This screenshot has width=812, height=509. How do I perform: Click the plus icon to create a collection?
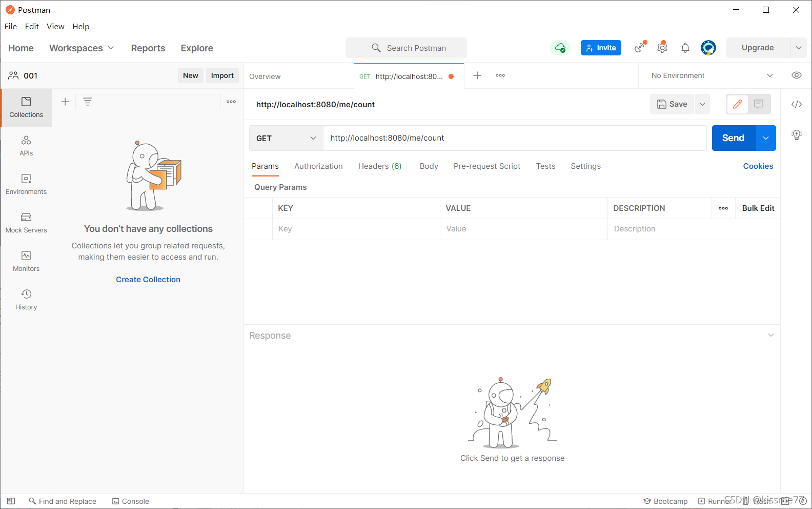[x=65, y=102]
